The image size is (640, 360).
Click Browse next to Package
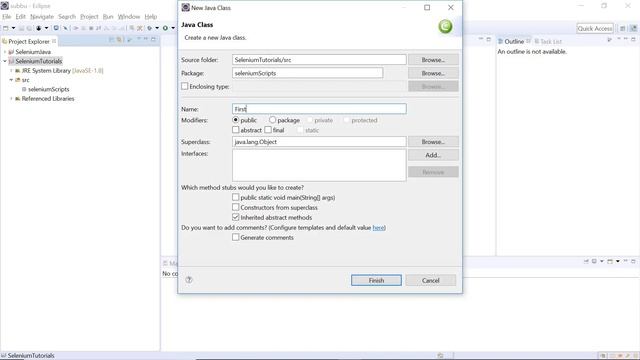coord(433,73)
